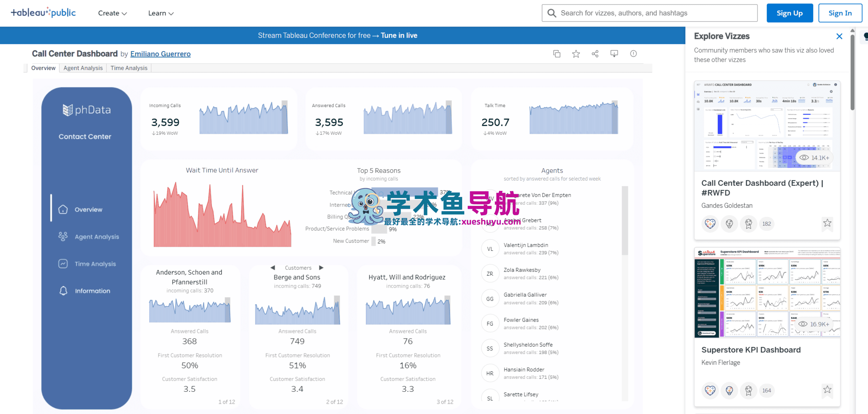Image resolution: width=868 pixels, height=414 pixels.
Task: Select Time Analysis in the dashboard sidebar menu
Action: coord(95,264)
